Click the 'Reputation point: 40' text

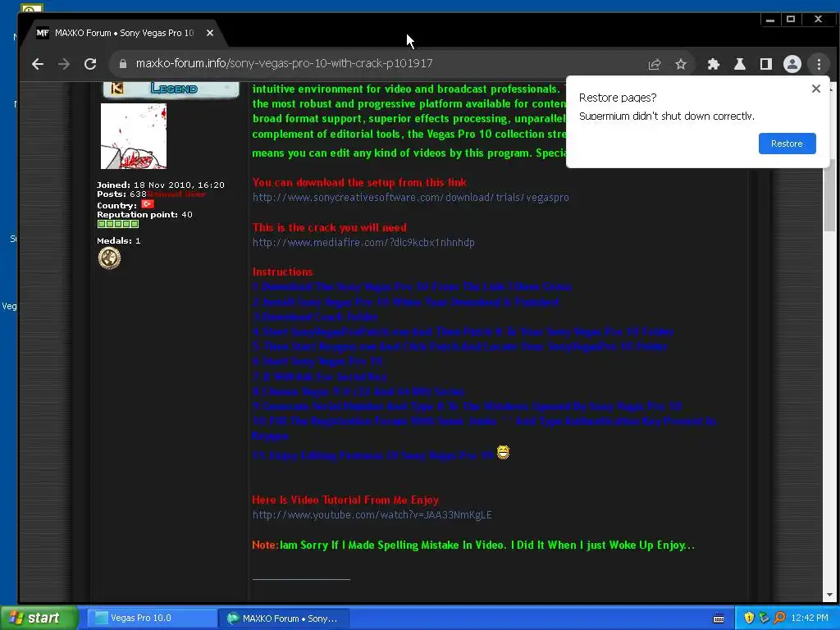(144, 214)
